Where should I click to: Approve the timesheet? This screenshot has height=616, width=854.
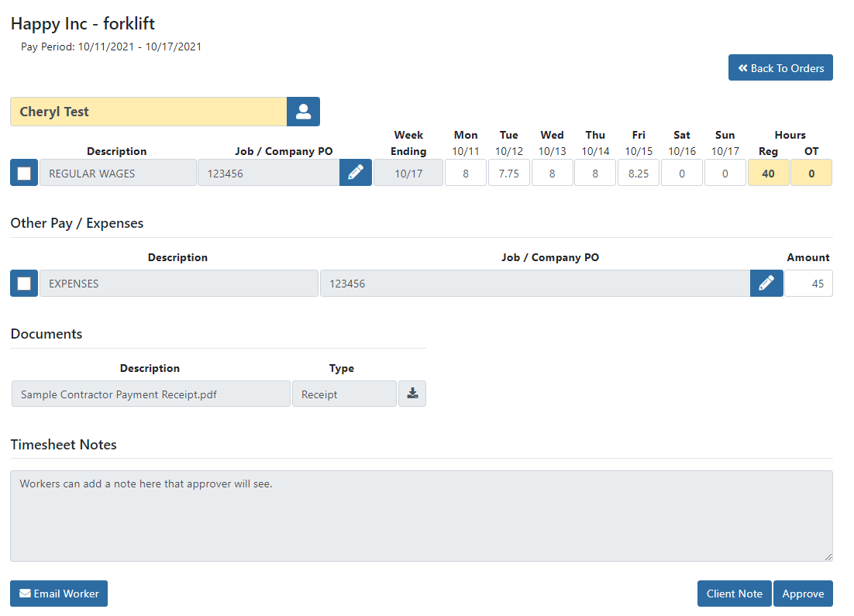pyautogui.click(x=803, y=594)
